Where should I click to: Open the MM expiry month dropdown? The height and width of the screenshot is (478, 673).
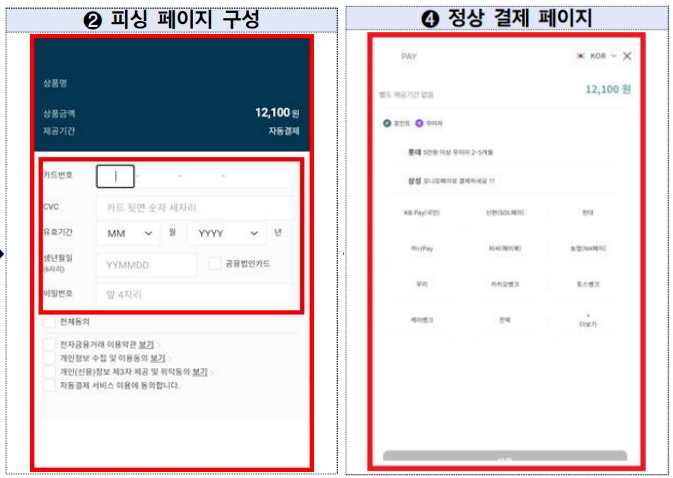[128, 233]
